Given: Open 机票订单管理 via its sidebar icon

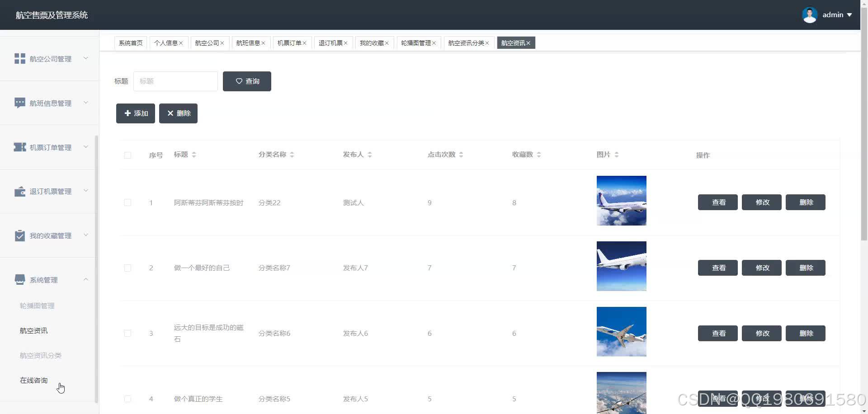Looking at the screenshot, I should 20,146.
